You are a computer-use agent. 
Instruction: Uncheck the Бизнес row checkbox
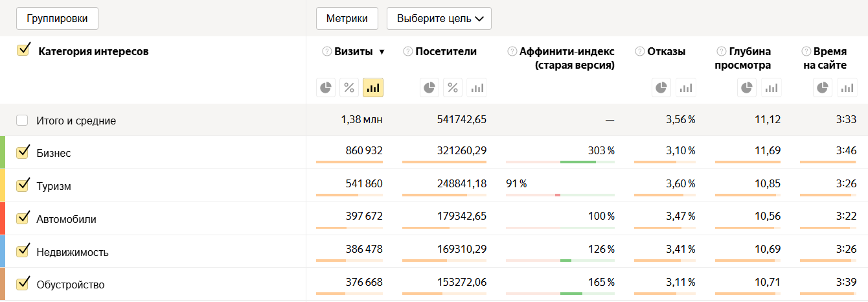click(x=23, y=152)
